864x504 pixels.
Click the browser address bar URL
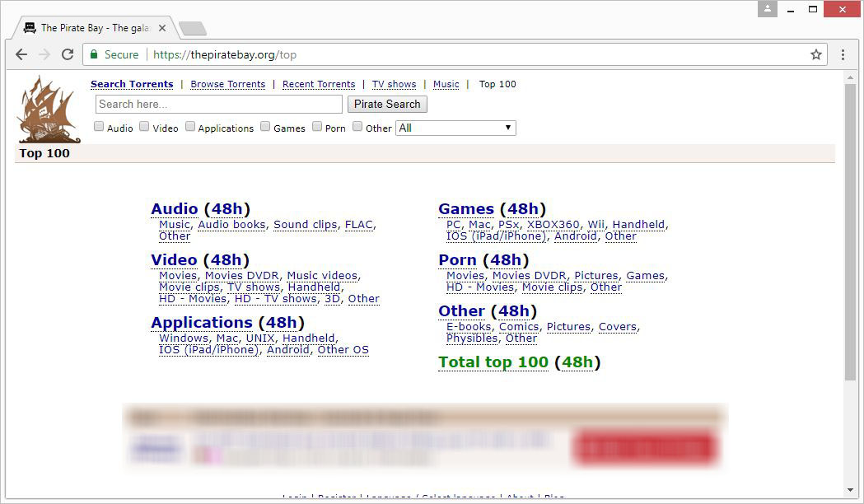tap(225, 54)
